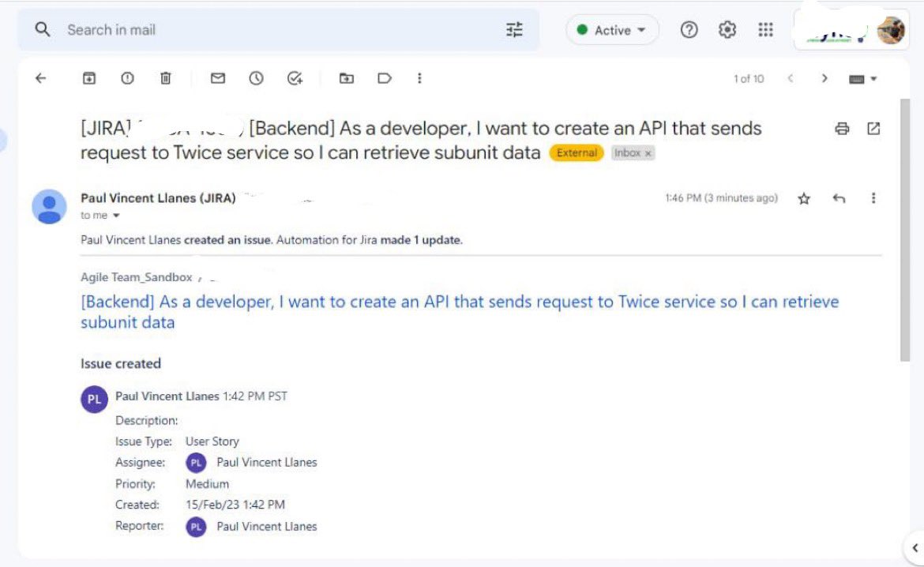The image size is (924, 567).
Task: Click the External tag badge
Action: point(577,153)
